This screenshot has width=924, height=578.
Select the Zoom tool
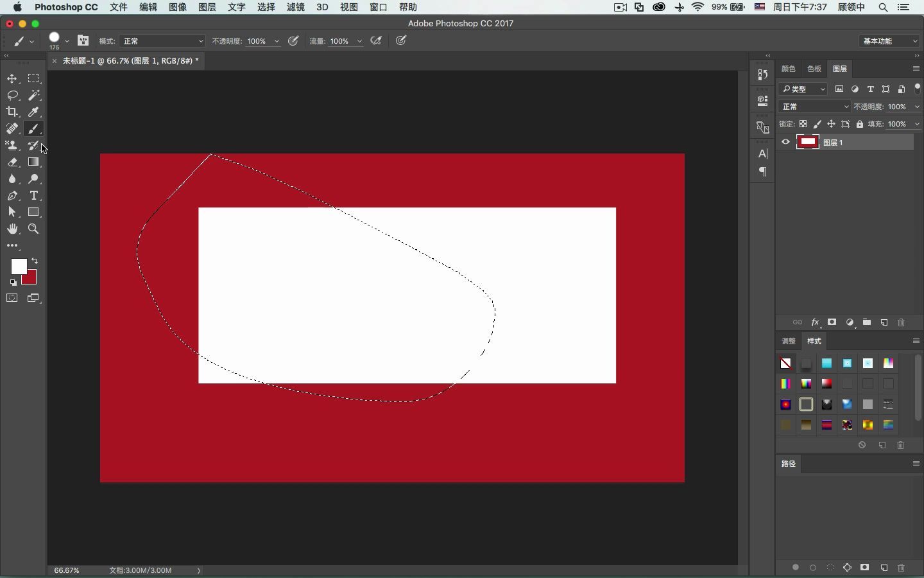(33, 229)
